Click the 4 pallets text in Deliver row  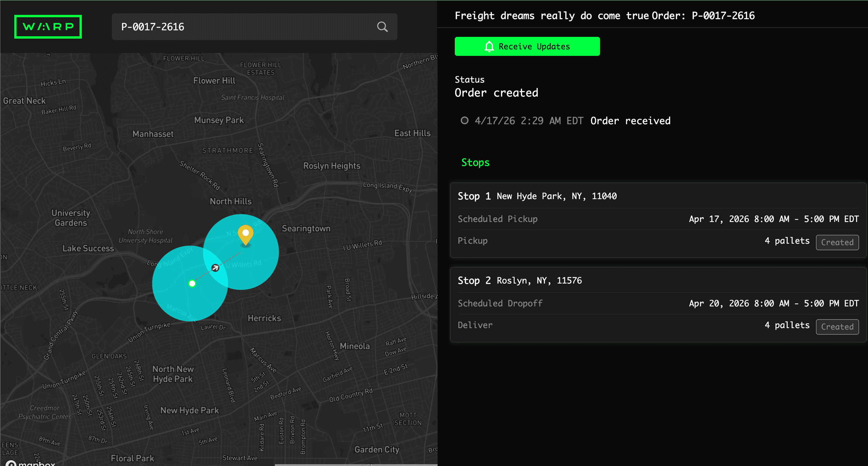[787, 325]
